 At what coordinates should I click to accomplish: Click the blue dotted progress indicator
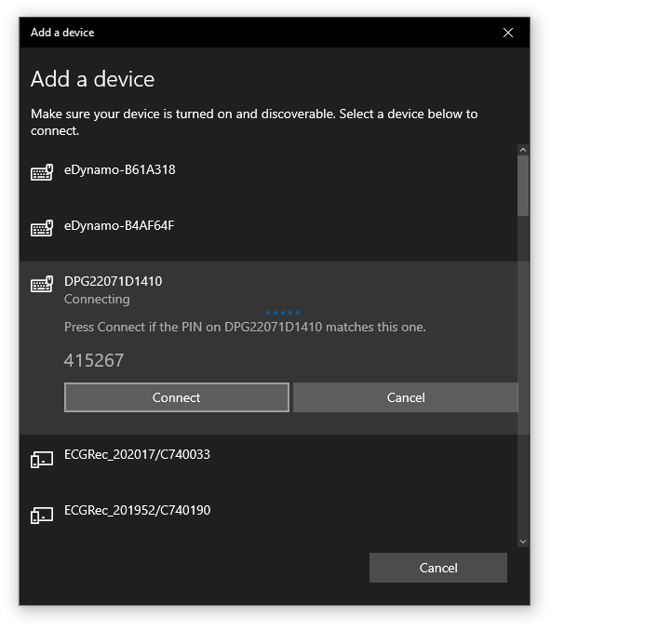coord(282,313)
